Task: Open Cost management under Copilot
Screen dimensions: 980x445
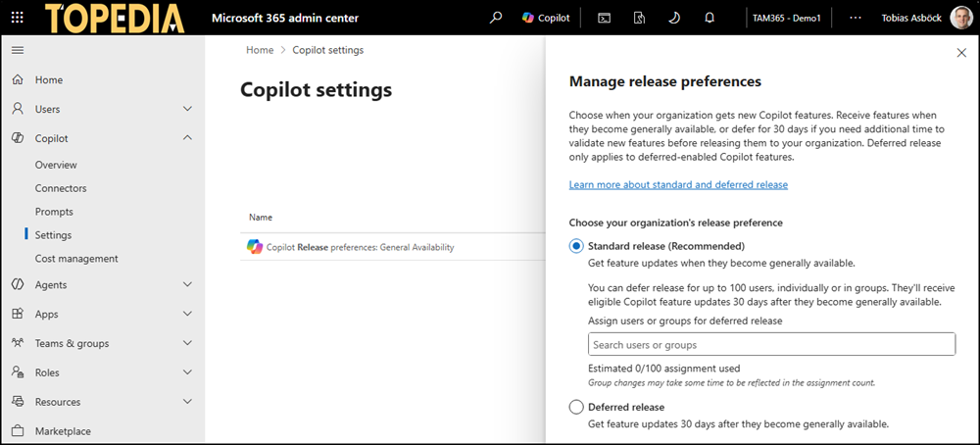Action: tap(76, 258)
